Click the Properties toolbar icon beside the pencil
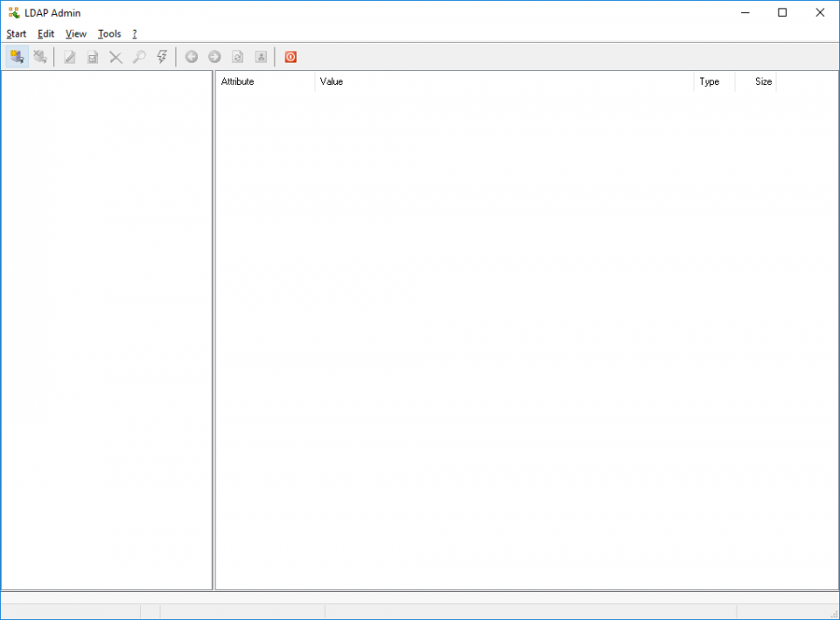840x620 pixels. pos(92,57)
